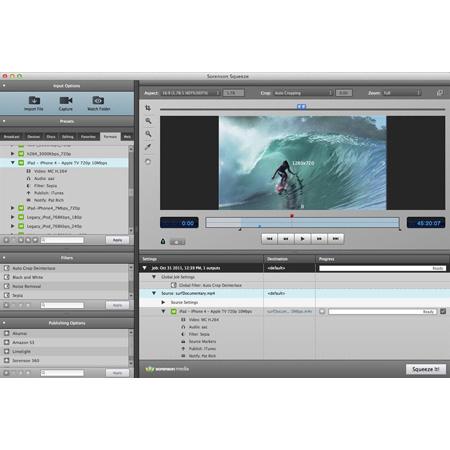Switch to the Web presets tab
Image resolution: width=450 pixels, height=450 pixels.
click(127, 137)
